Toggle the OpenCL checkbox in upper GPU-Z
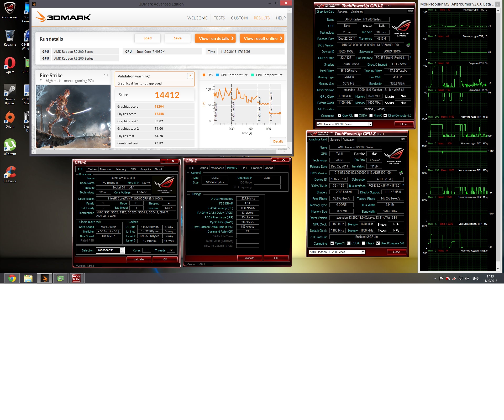This screenshot has height=420, width=504. coord(340,115)
